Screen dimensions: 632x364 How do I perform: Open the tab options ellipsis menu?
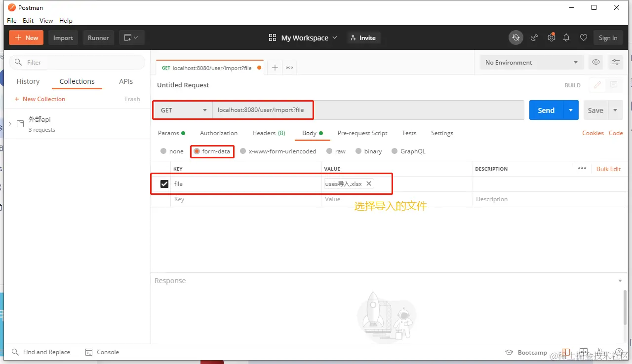click(x=289, y=68)
